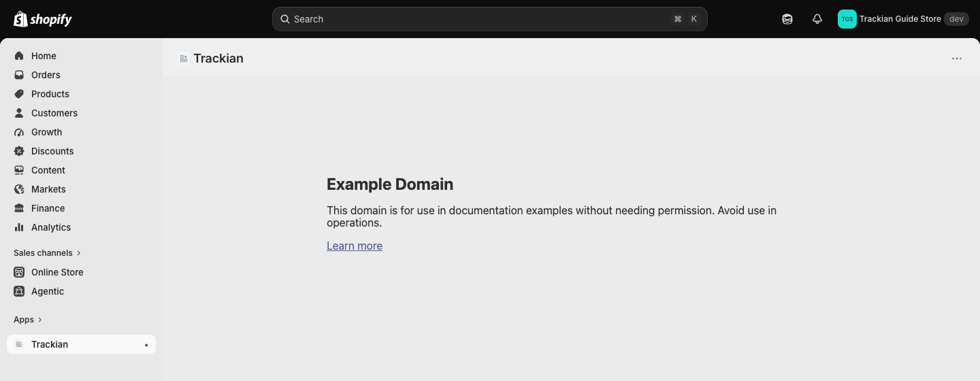The height and width of the screenshot is (381, 980).
Task: Click the Products tag icon
Action: [19, 94]
